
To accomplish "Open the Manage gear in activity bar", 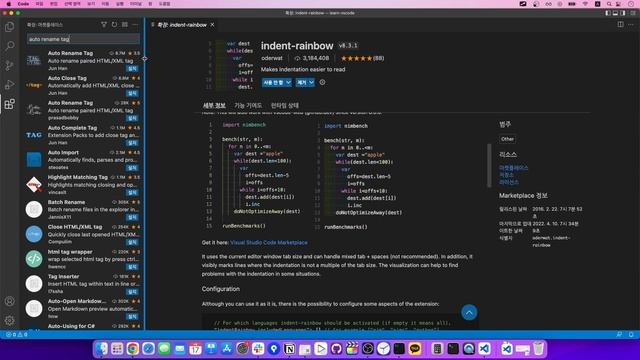I will point(9,320).
